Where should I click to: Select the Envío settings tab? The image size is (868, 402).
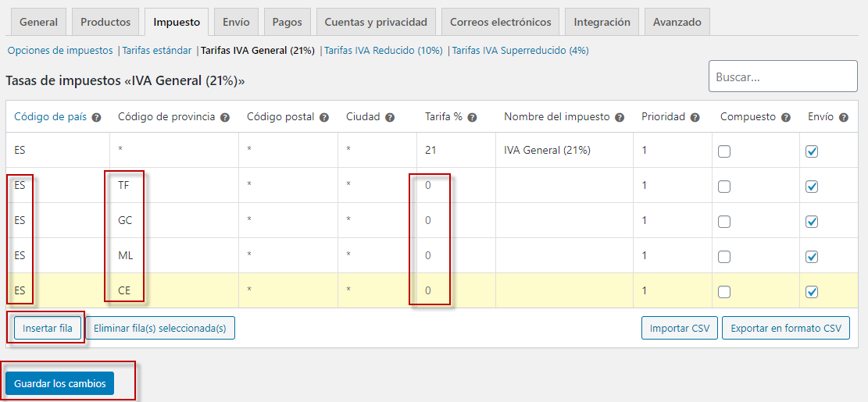pos(237,22)
